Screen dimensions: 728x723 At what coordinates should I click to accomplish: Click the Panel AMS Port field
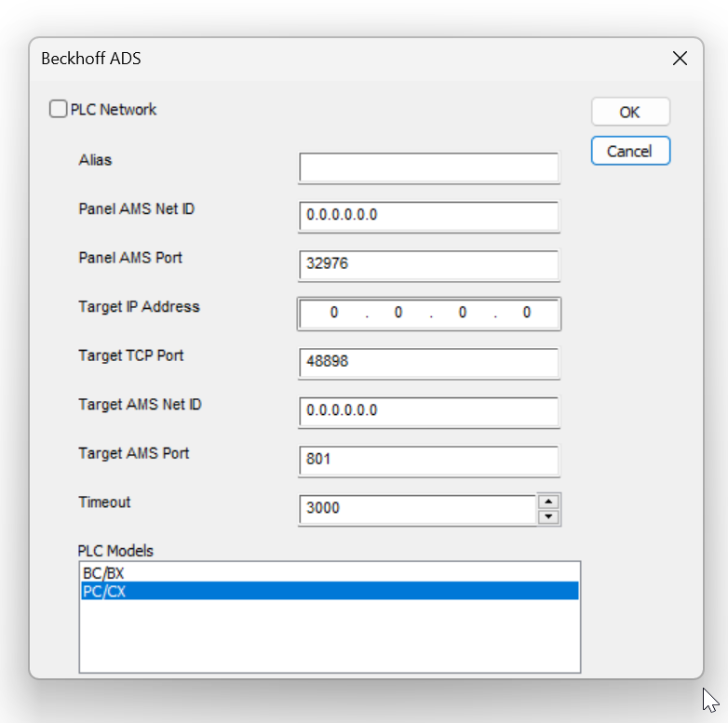tap(428, 265)
